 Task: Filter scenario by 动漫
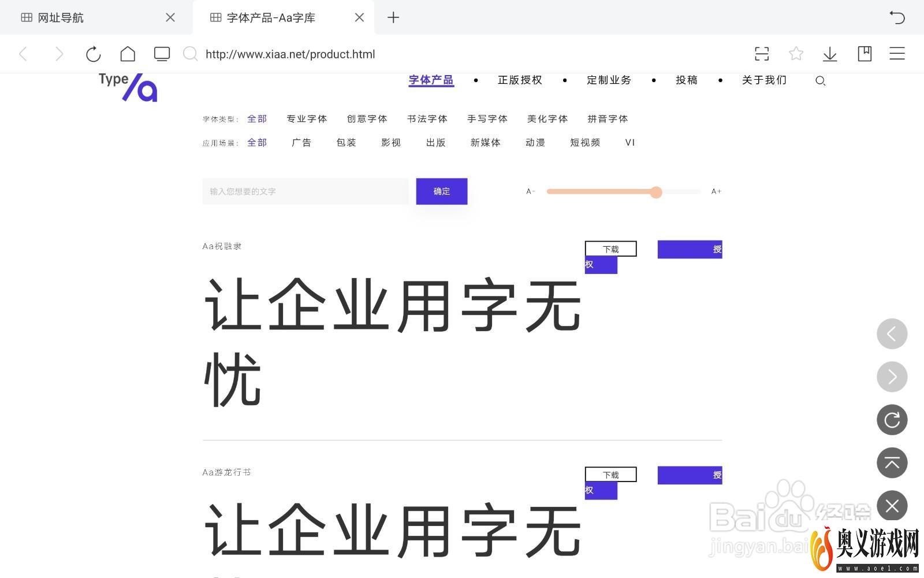click(535, 142)
